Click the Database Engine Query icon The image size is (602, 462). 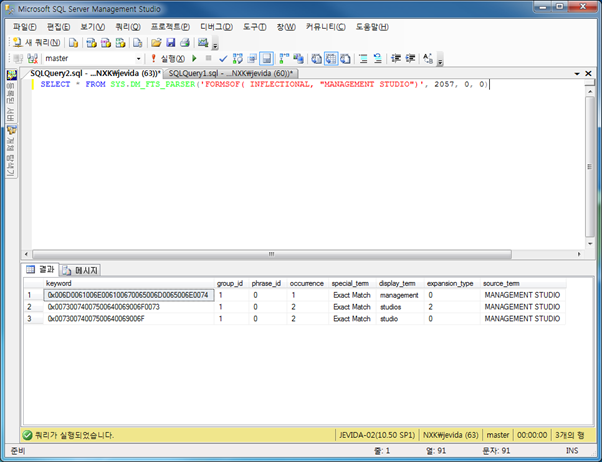tap(73, 43)
